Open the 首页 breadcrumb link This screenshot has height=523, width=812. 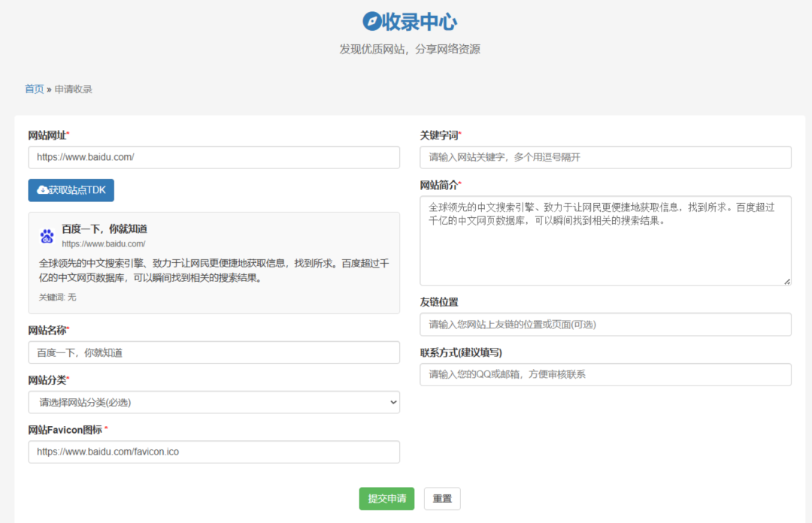pyautogui.click(x=34, y=89)
